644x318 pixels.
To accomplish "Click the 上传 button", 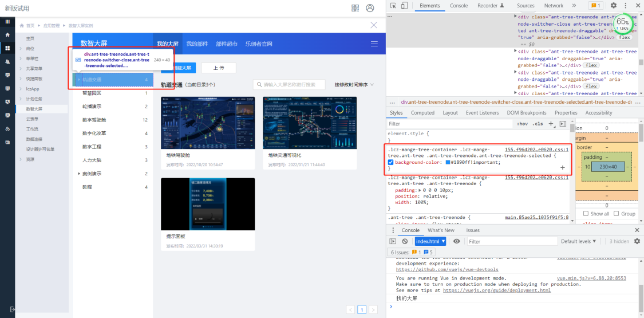I will click(x=218, y=68).
